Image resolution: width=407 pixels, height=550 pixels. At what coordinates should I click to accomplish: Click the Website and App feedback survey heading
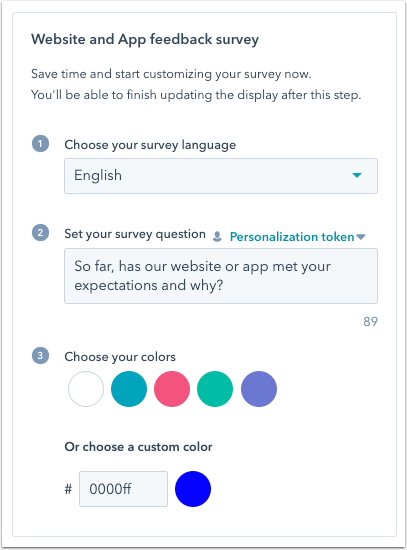point(145,39)
